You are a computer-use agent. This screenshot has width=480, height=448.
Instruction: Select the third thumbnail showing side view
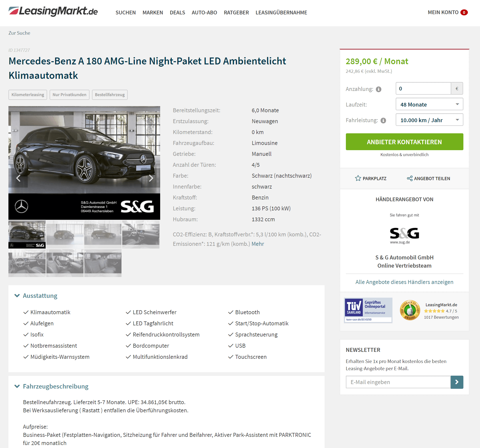(x=103, y=234)
